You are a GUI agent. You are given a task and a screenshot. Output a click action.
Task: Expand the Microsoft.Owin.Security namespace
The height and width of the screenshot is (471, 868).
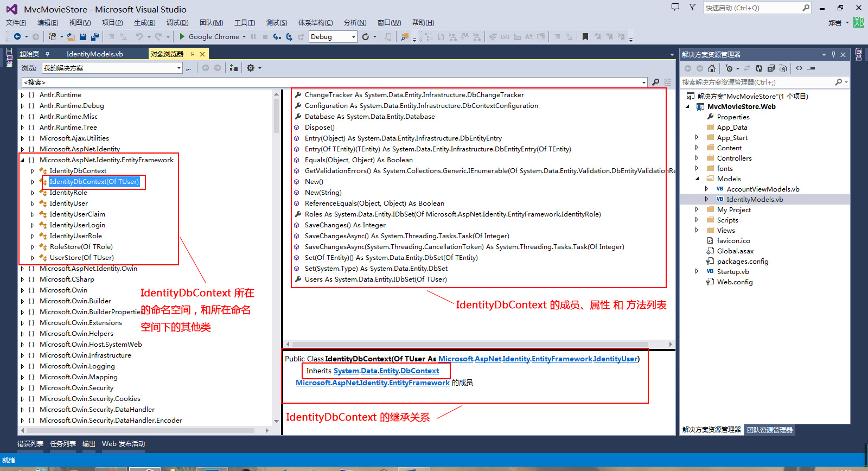click(22, 388)
